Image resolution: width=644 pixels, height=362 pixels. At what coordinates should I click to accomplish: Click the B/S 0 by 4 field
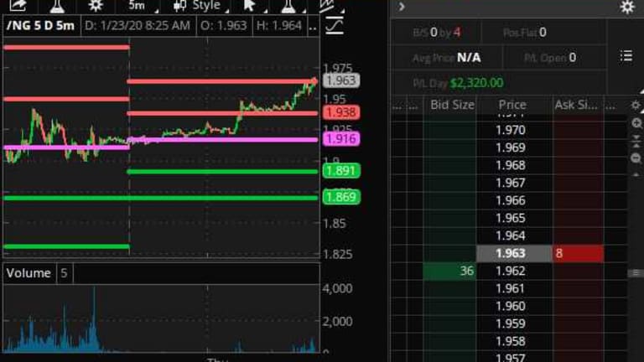[x=436, y=33]
